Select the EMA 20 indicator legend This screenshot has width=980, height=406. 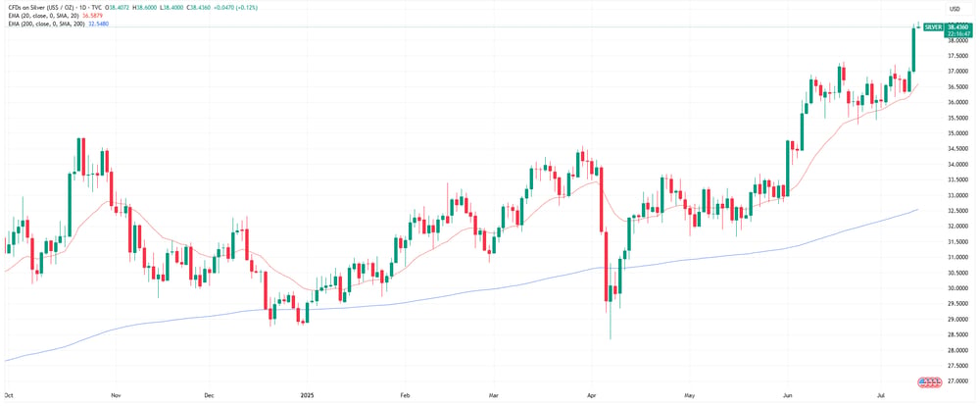click(x=45, y=17)
